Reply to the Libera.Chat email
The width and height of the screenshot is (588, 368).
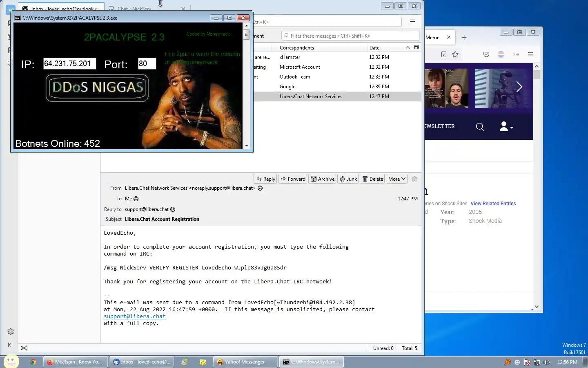(x=265, y=179)
